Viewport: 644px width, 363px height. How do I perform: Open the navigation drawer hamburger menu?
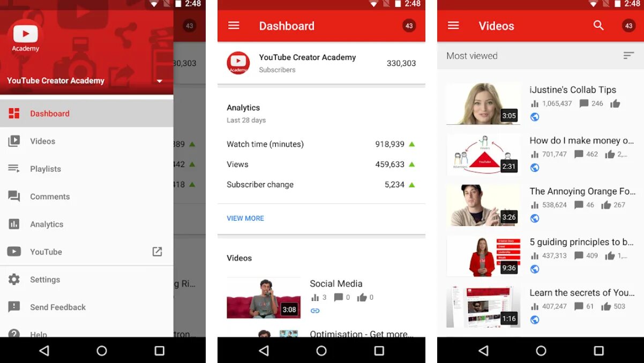coord(234,25)
